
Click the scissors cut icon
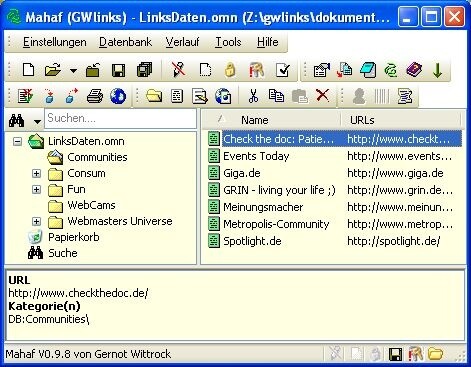click(x=253, y=96)
